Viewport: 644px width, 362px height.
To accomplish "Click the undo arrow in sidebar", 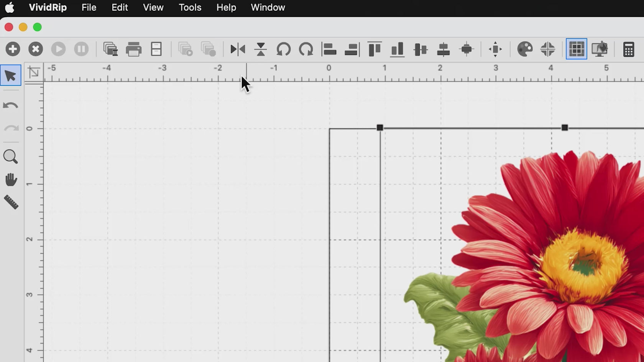I will pos(11,106).
